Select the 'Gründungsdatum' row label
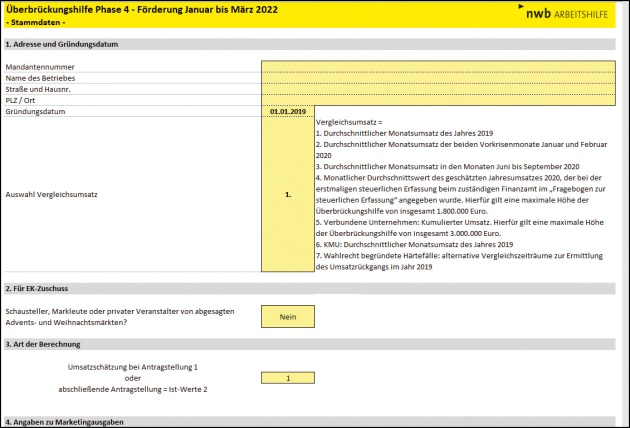 point(36,111)
